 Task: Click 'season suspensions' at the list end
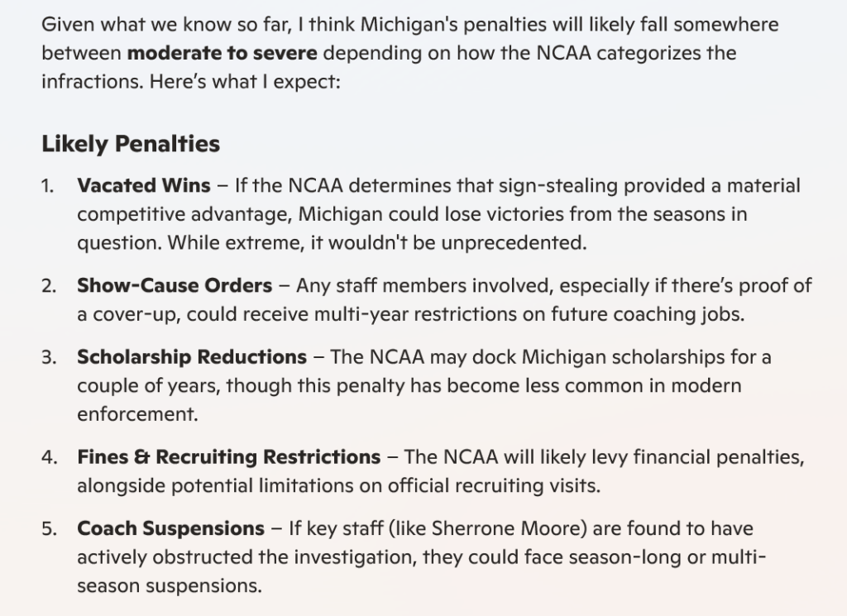[x=169, y=585]
